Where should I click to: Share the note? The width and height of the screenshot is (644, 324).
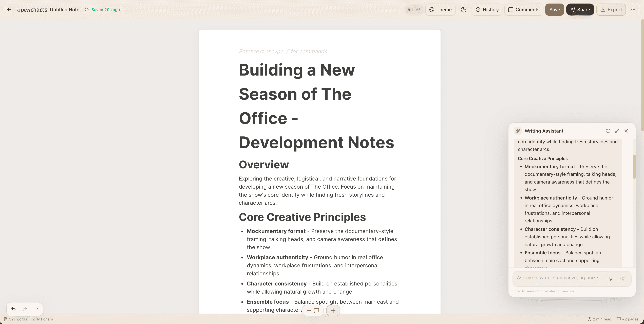[580, 10]
